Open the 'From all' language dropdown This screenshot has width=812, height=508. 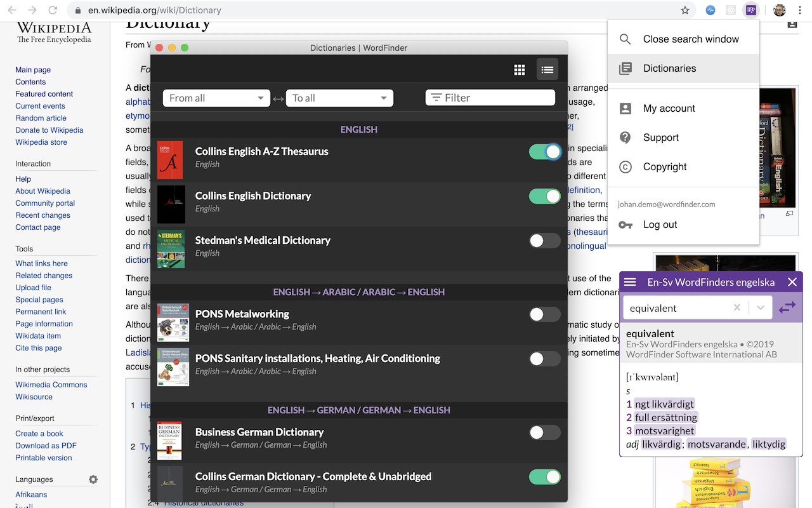point(216,98)
